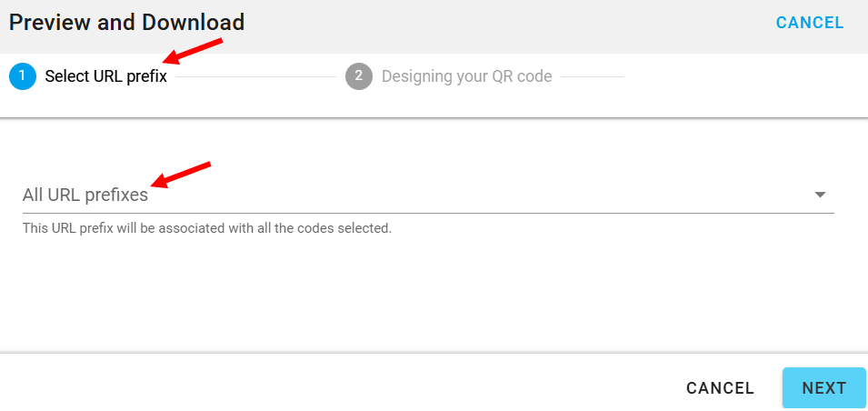Click the CANCEL link in the header
The height and width of the screenshot is (411, 868).
tap(809, 23)
